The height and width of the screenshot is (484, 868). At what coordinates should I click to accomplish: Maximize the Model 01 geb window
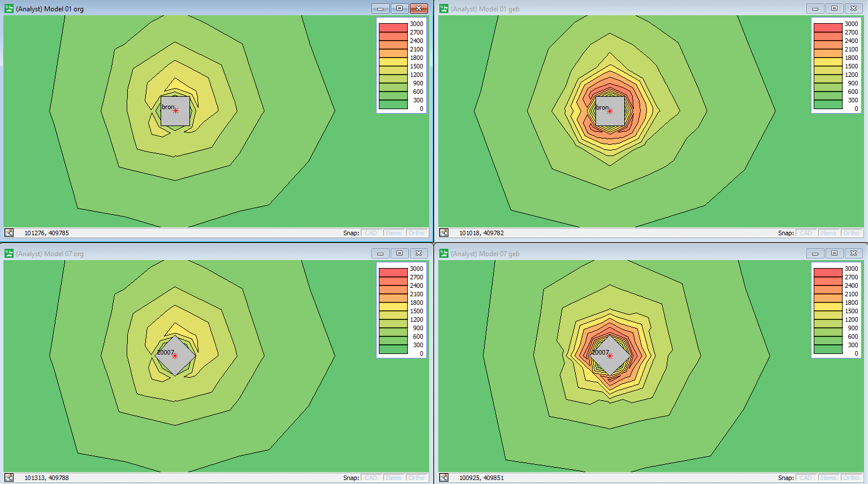pos(834,8)
